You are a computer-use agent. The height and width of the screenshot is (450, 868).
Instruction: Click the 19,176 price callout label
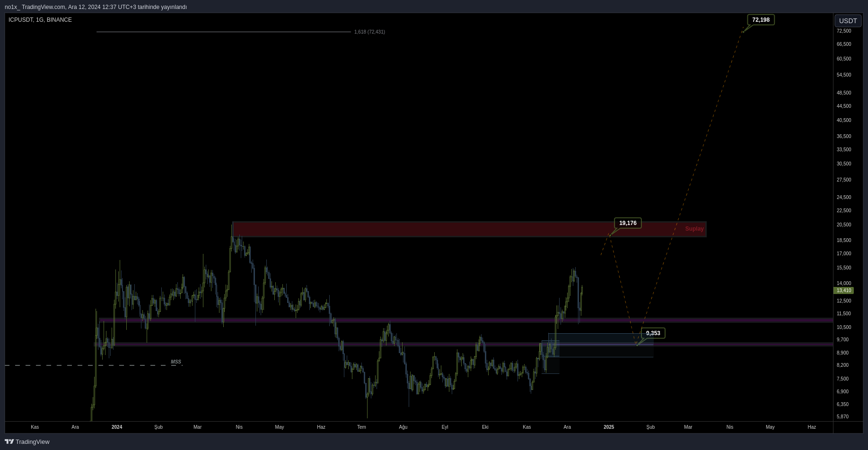click(x=628, y=223)
